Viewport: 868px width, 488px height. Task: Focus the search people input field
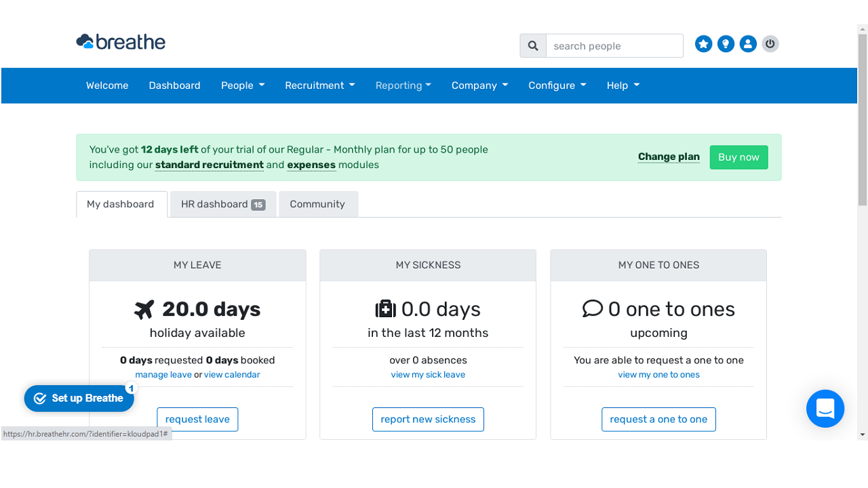(614, 46)
